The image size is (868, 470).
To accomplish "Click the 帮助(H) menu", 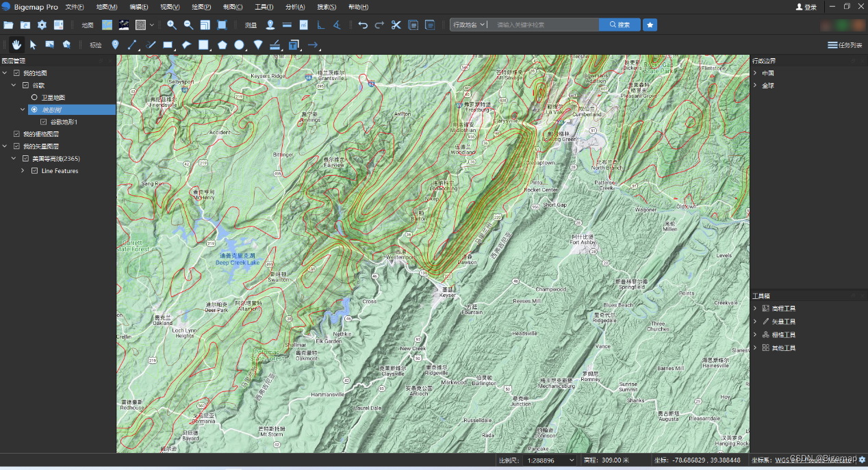I will point(358,7).
